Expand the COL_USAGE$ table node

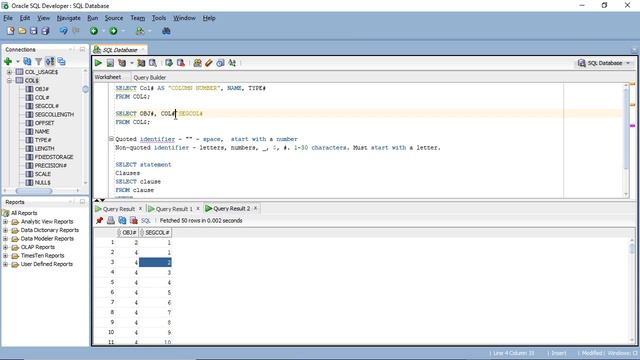[9, 72]
